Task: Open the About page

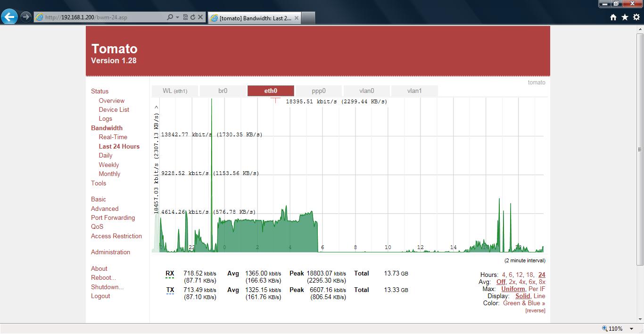Action: click(99, 268)
